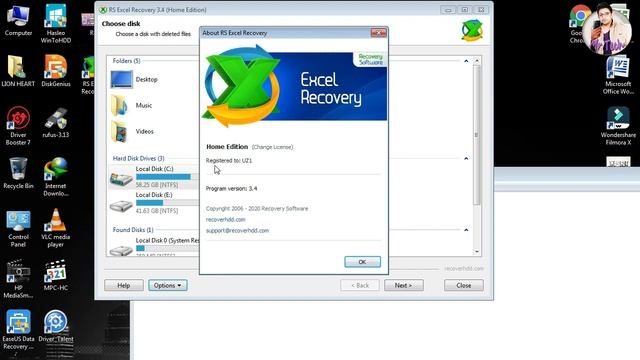Launch DiskGenius from the desktop

56,71
